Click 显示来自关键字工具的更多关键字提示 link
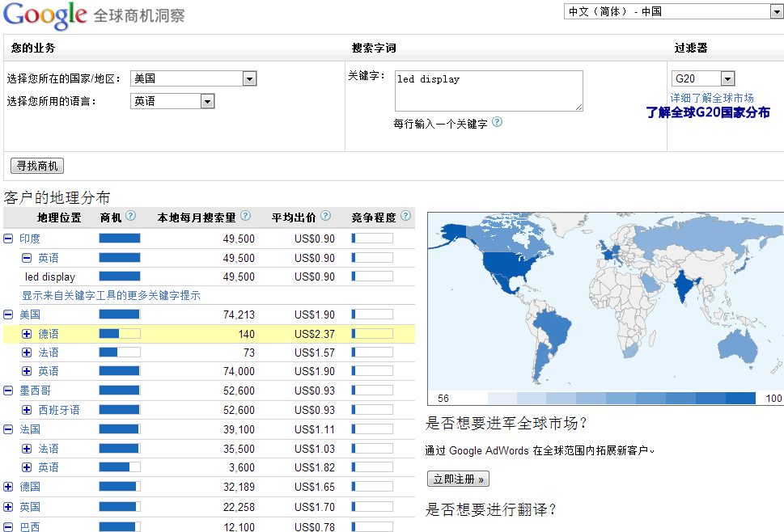Image resolution: width=784 pixels, height=532 pixels. pyautogui.click(x=111, y=295)
